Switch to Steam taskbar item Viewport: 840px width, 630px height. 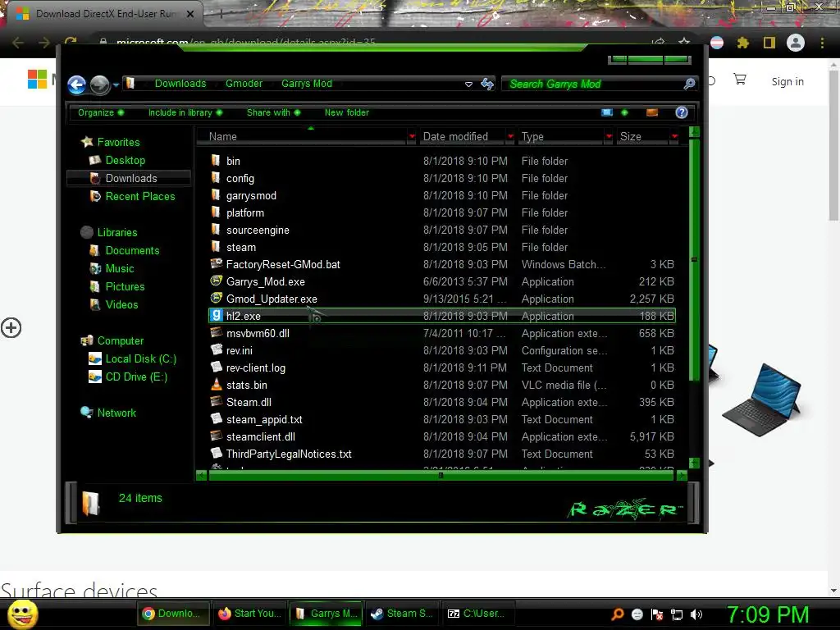[x=403, y=614]
